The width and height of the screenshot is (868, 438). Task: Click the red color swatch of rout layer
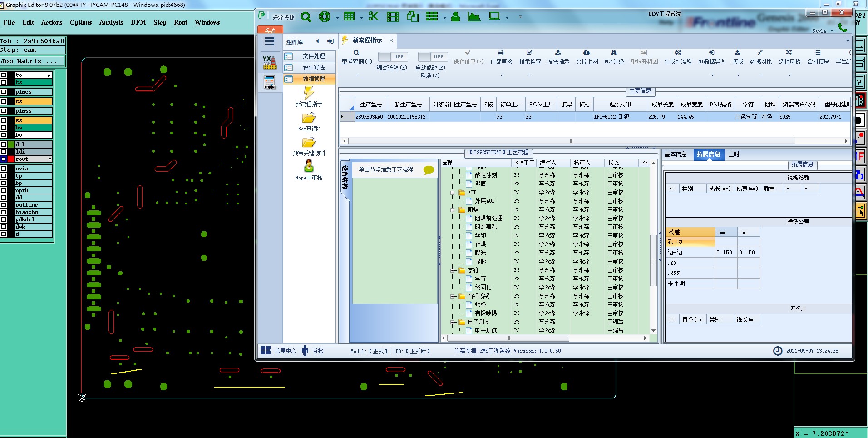click(x=11, y=159)
